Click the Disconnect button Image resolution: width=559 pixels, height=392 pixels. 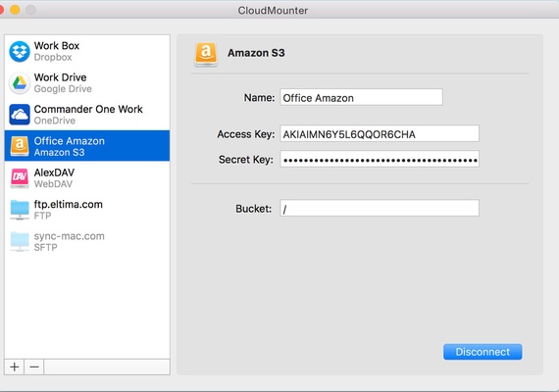click(483, 352)
